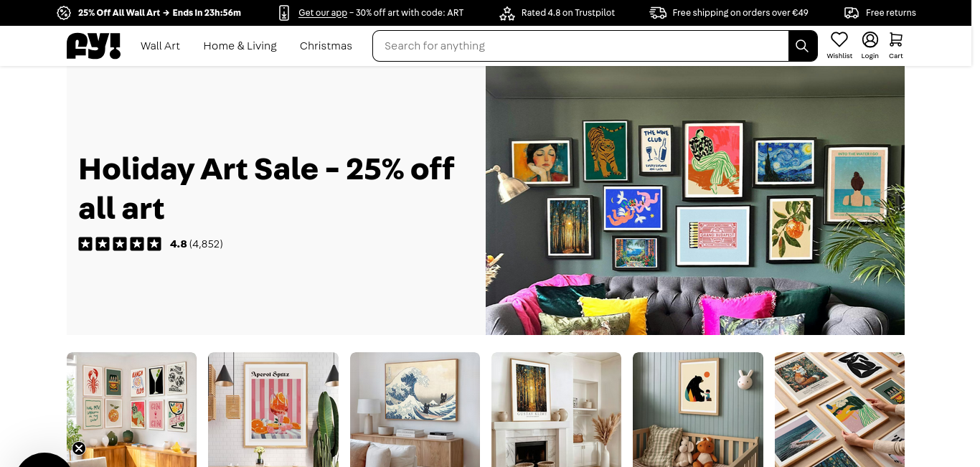Open the Login account icon
The height and width of the screenshot is (467, 980).
point(870,39)
